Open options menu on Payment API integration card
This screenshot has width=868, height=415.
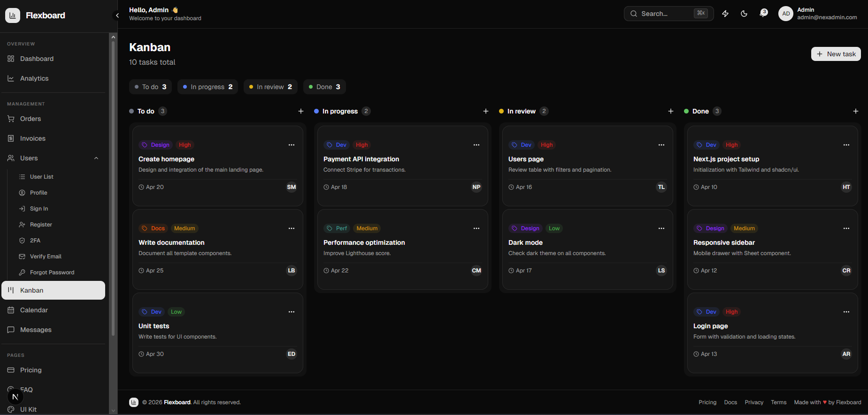click(476, 145)
